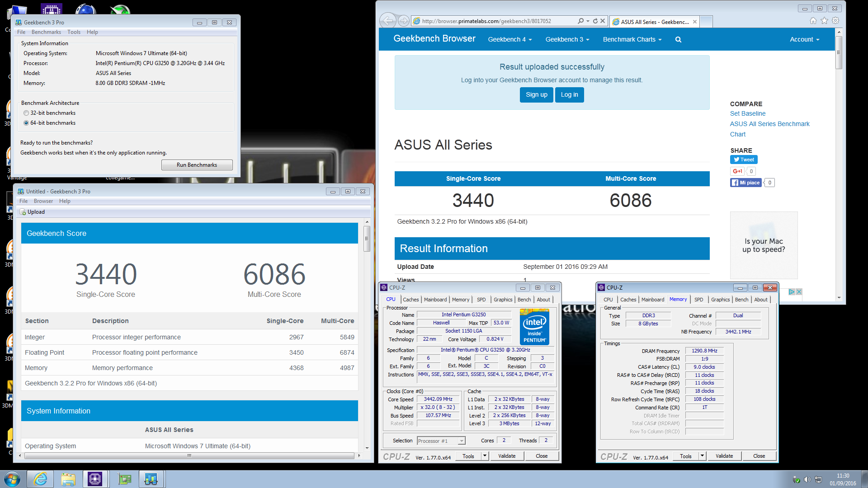Click the Geekbench results horizontal scrollbar

click(x=189, y=455)
